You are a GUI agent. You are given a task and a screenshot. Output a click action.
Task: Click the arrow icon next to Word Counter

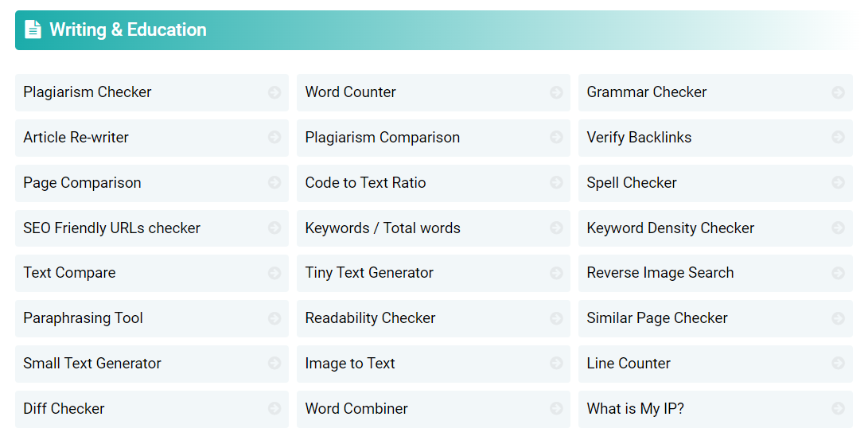coord(556,92)
